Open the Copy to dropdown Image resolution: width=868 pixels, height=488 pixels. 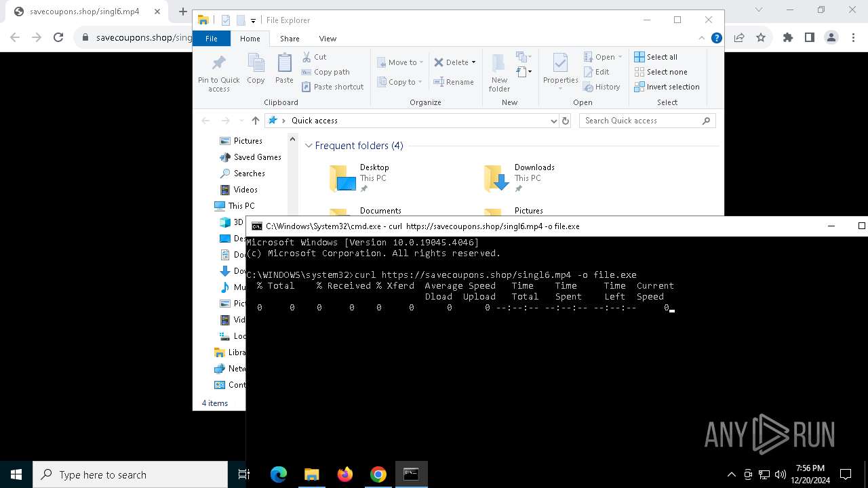click(x=399, y=82)
